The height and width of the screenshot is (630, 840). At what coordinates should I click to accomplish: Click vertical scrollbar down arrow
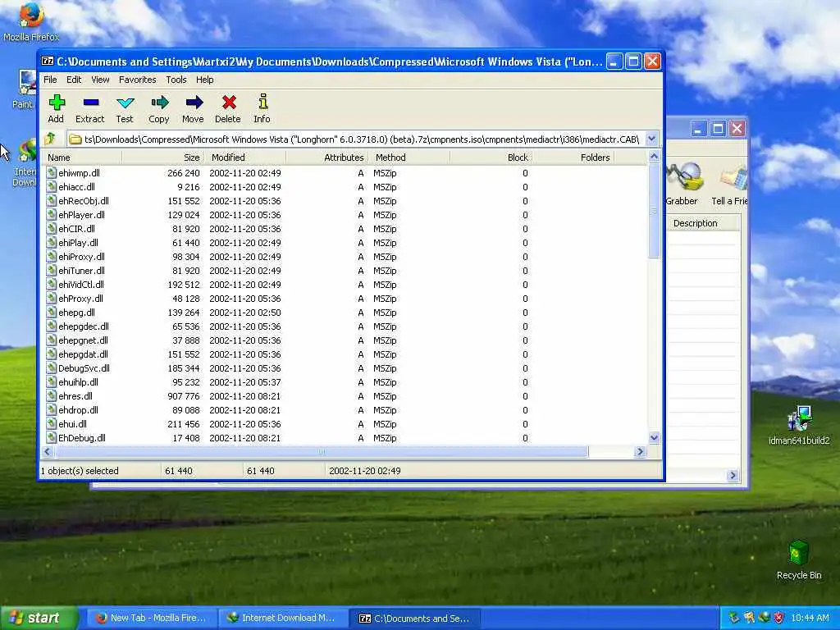coord(654,438)
